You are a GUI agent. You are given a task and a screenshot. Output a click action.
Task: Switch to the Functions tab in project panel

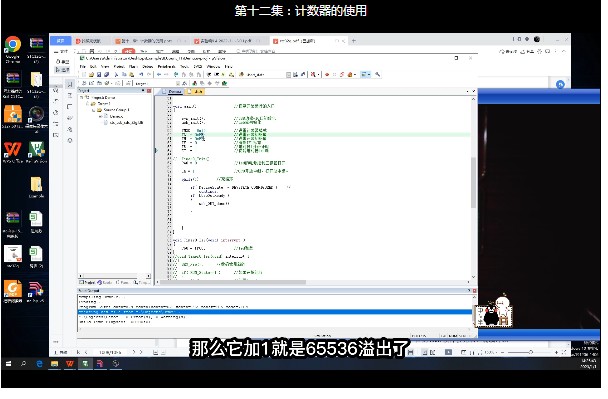pos(123,282)
